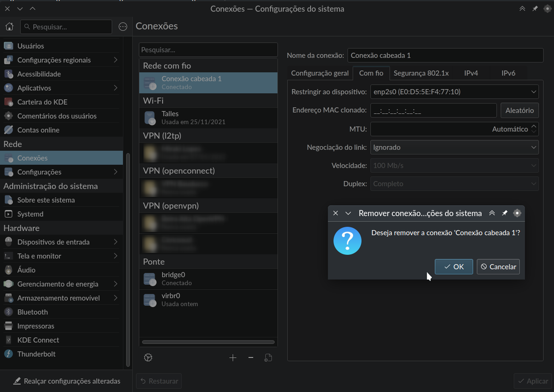Expand Configurações network submenu
554x392 pixels.
116,172
